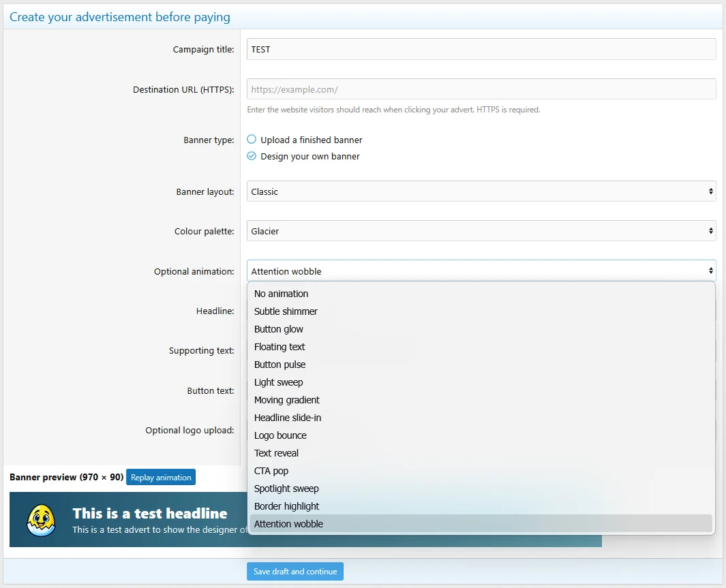Choose 'Subtle shimmer' animation option

481,311
